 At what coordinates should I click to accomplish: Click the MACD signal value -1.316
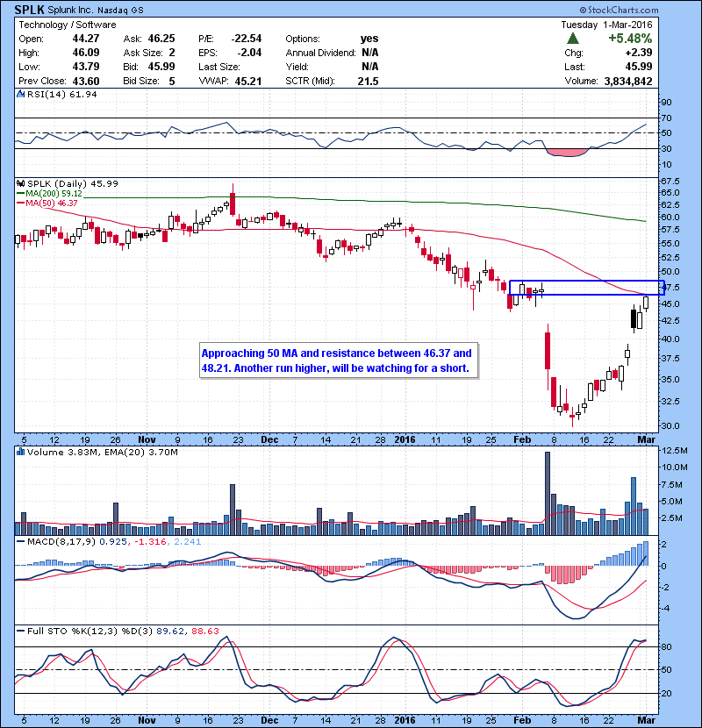coord(151,542)
